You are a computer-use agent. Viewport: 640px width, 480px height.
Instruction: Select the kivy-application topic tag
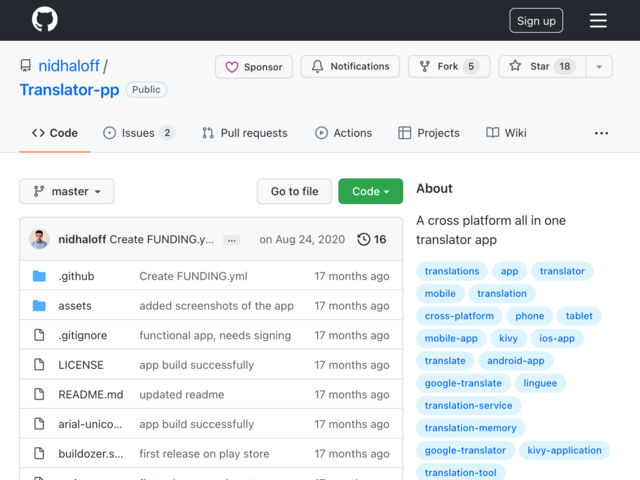564,450
